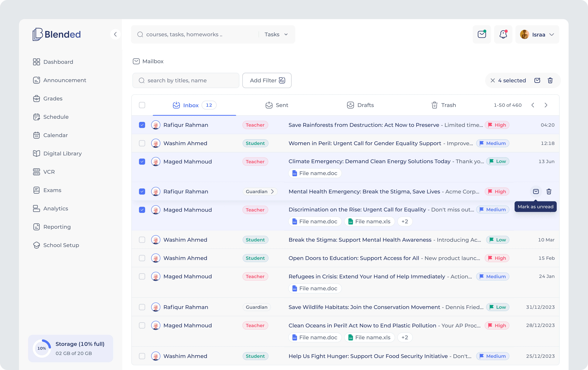Click Mark as unread envelope icon on Rafiqur's row

tap(536, 192)
